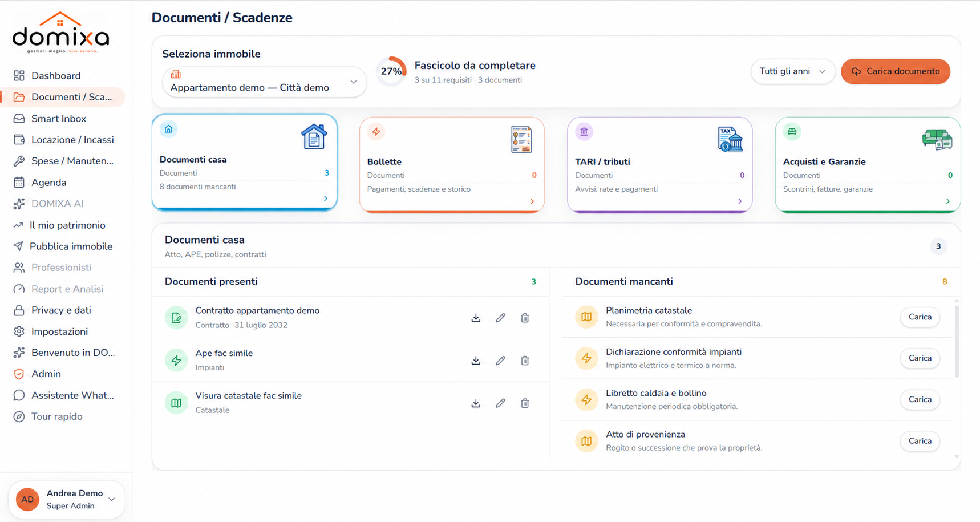Click the Carica documento button
The height and width of the screenshot is (522, 980).
(x=896, y=71)
